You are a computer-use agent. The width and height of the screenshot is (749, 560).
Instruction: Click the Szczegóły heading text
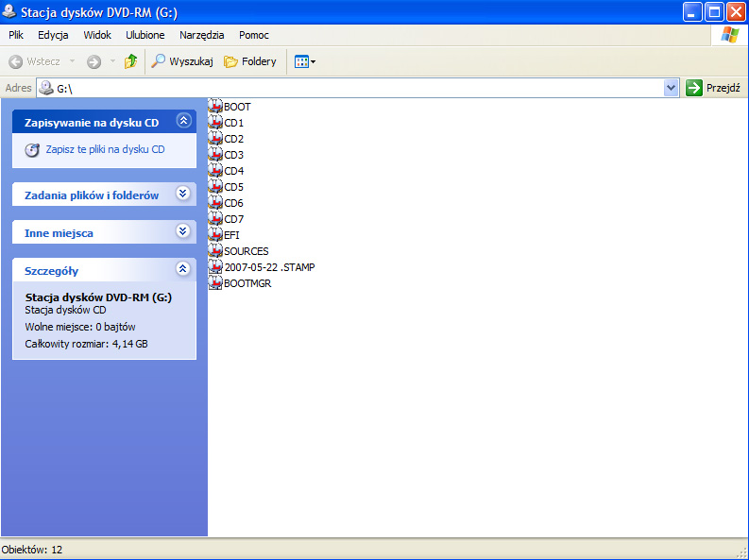coord(52,271)
